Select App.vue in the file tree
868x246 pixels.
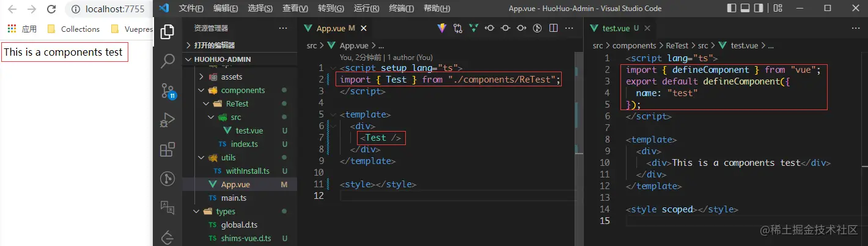click(240, 185)
